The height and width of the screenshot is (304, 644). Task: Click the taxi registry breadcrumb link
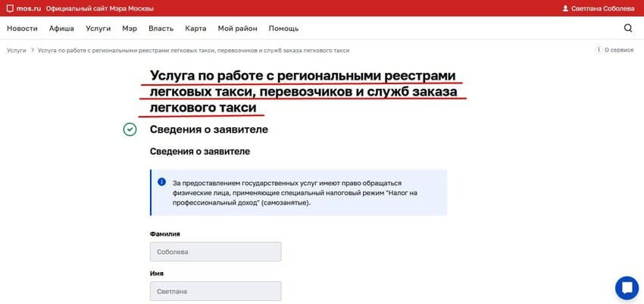click(x=193, y=50)
